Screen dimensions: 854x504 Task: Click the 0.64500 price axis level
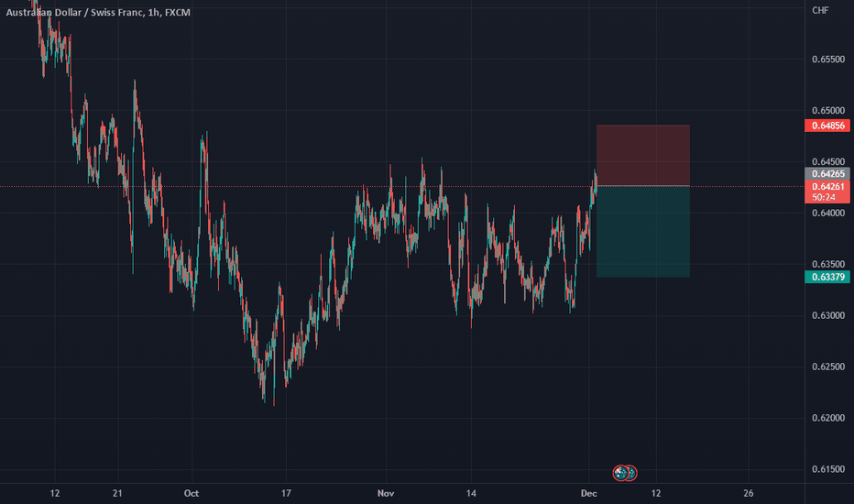pos(827,162)
